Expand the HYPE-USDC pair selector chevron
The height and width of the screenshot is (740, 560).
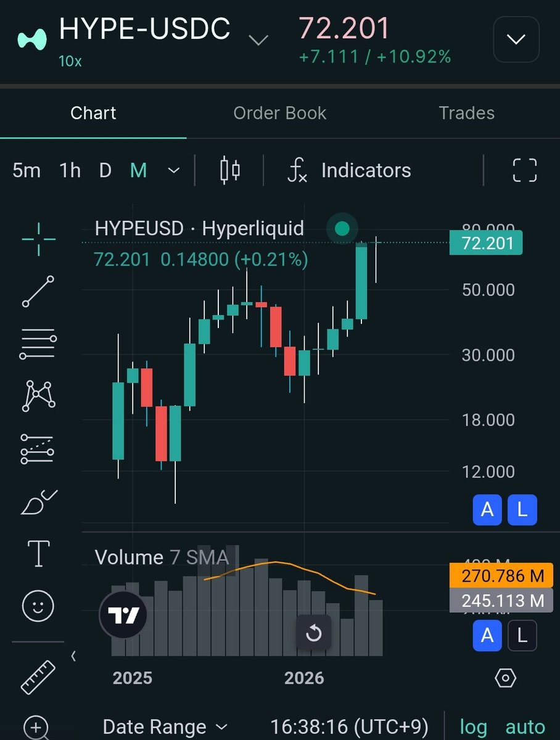258,41
